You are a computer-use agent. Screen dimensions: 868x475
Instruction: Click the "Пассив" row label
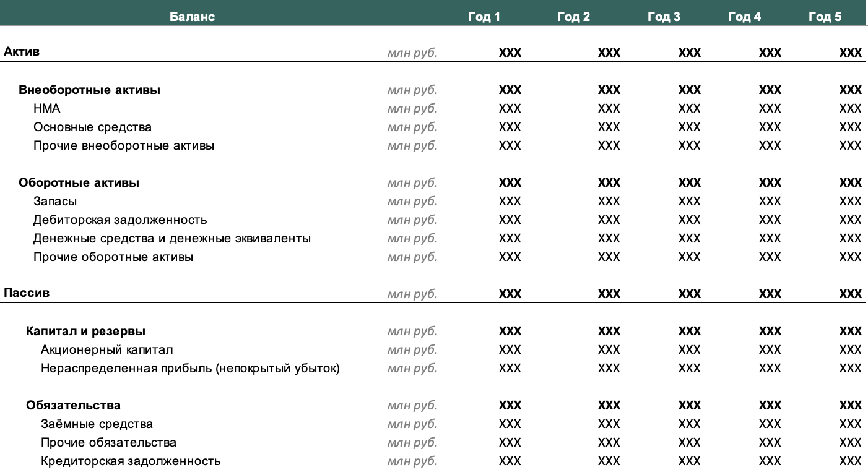tap(27, 293)
